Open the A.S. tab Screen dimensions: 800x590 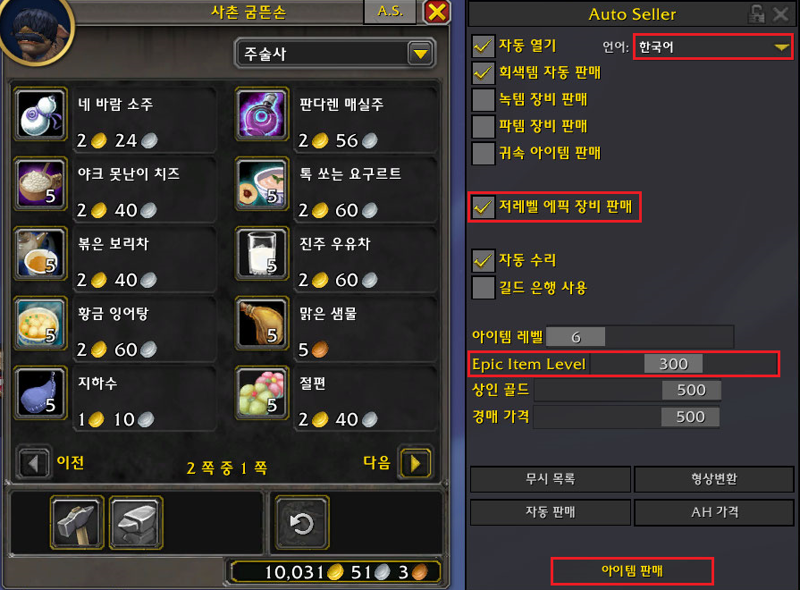coord(390,11)
